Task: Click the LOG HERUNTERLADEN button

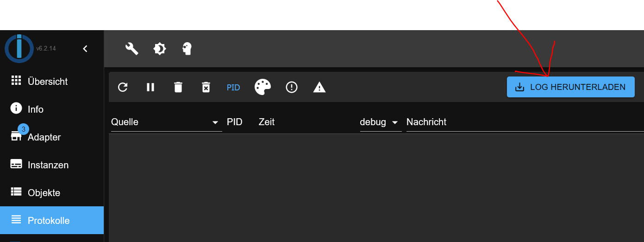Action: coord(570,87)
